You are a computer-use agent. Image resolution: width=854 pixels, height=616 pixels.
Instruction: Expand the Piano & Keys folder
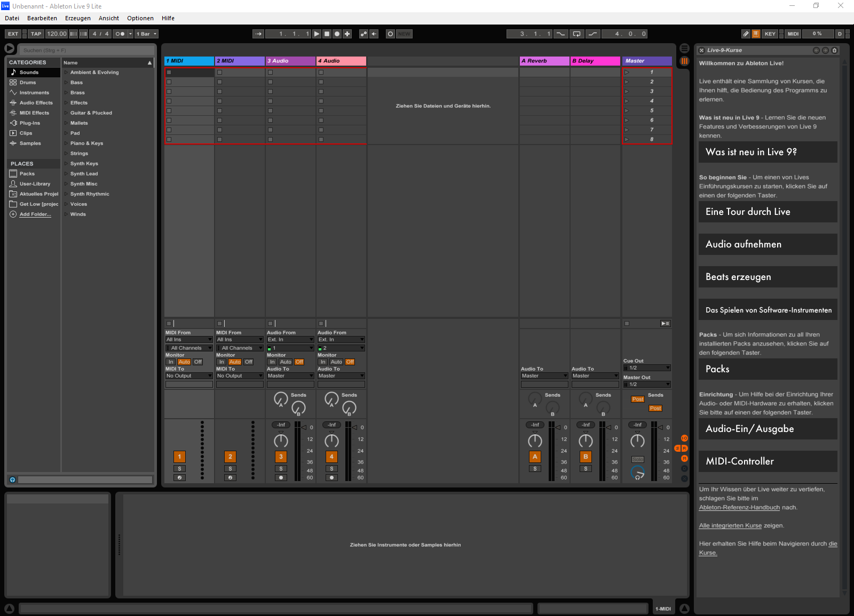coord(66,143)
